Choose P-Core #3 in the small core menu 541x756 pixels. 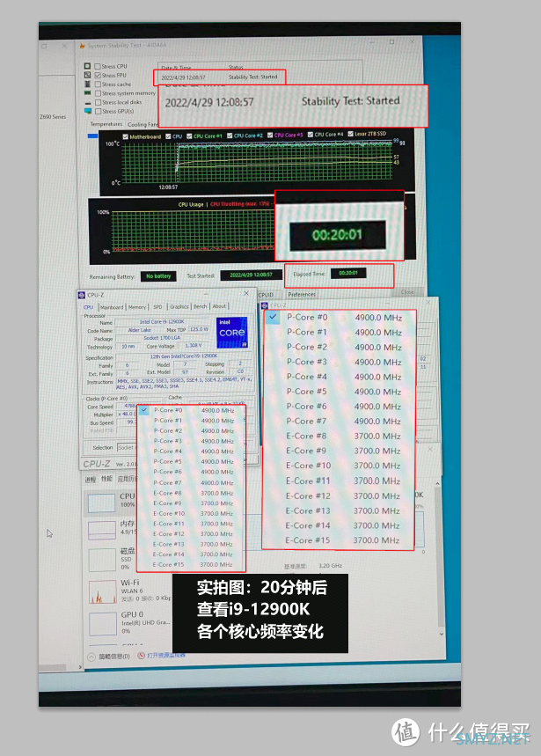(x=193, y=441)
